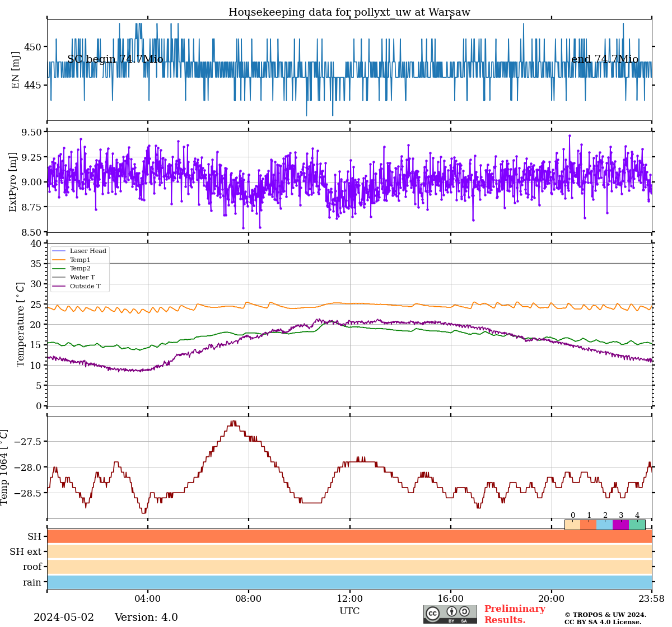
Task: Click the 08:00 time tick label
Action: click(x=249, y=599)
